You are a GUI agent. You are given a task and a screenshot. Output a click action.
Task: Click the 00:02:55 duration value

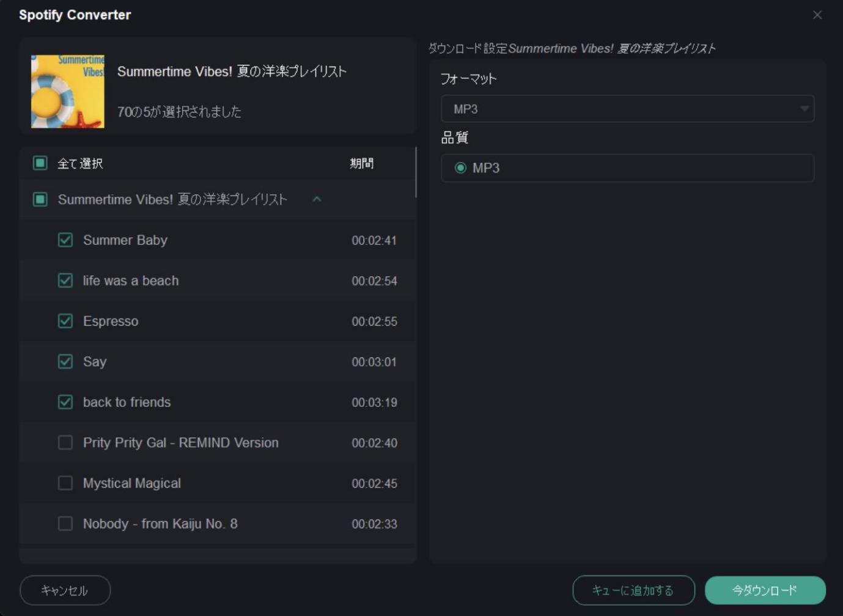point(374,321)
